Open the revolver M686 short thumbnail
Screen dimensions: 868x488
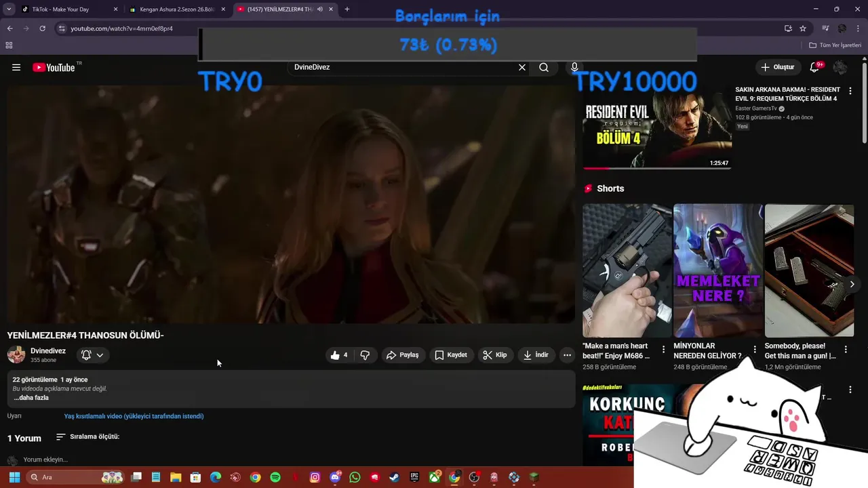point(627,270)
